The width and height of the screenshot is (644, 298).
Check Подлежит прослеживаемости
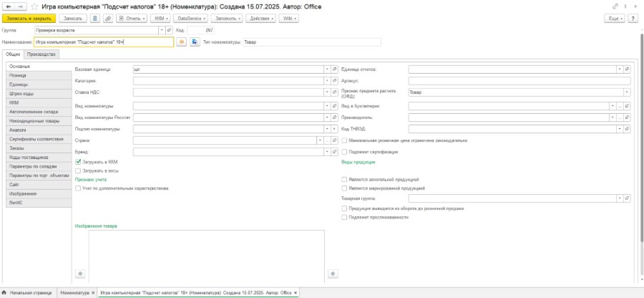[344, 217]
